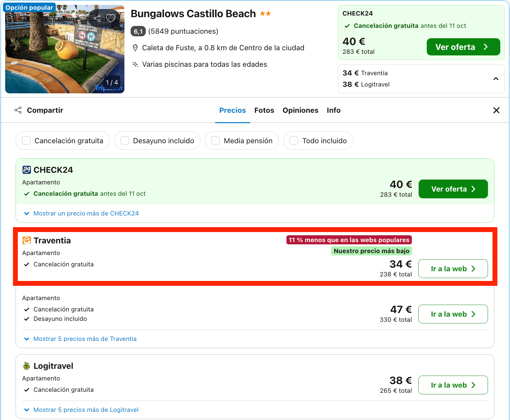Close the hotel details panel
Screen dimensions: 510x420
496,110
